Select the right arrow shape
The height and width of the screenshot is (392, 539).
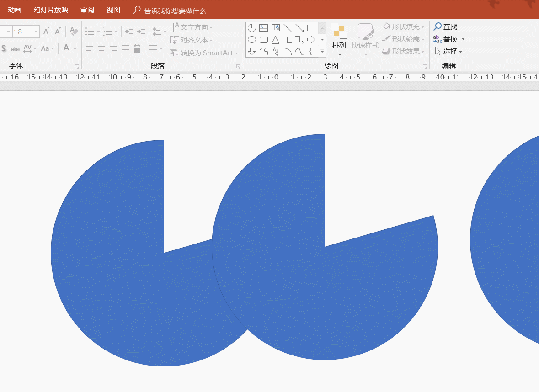311,40
